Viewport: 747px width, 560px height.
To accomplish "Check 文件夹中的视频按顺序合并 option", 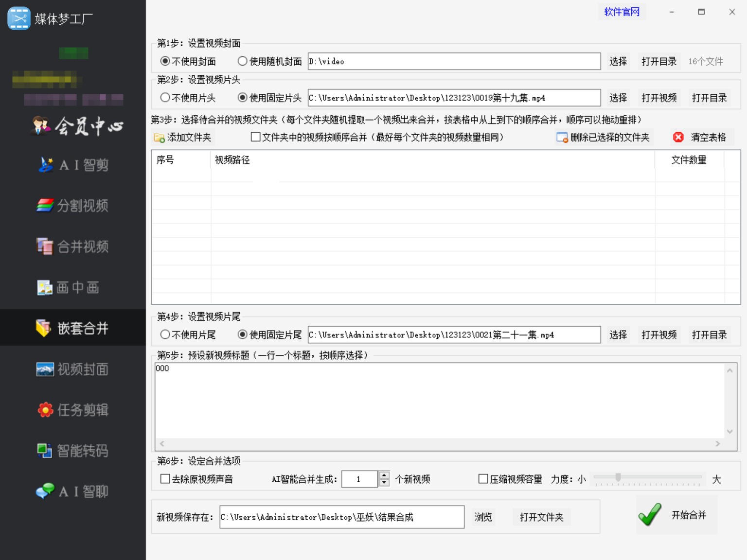I will click(x=255, y=137).
